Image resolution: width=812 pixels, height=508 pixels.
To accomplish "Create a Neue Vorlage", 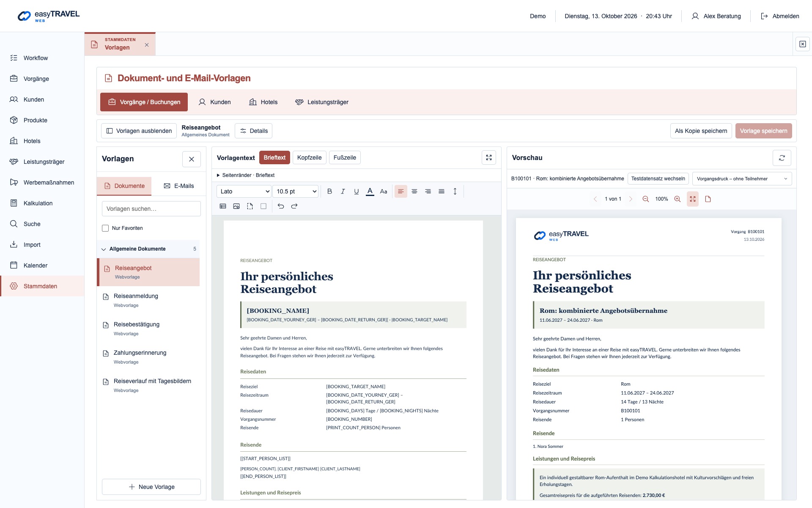I will (x=151, y=487).
